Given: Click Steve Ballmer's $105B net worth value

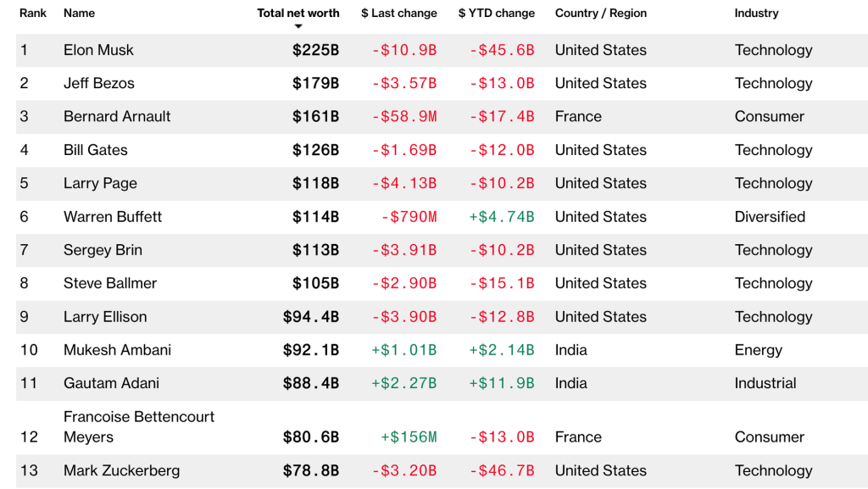Looking at the screenshot, I should tap(315, 283).
